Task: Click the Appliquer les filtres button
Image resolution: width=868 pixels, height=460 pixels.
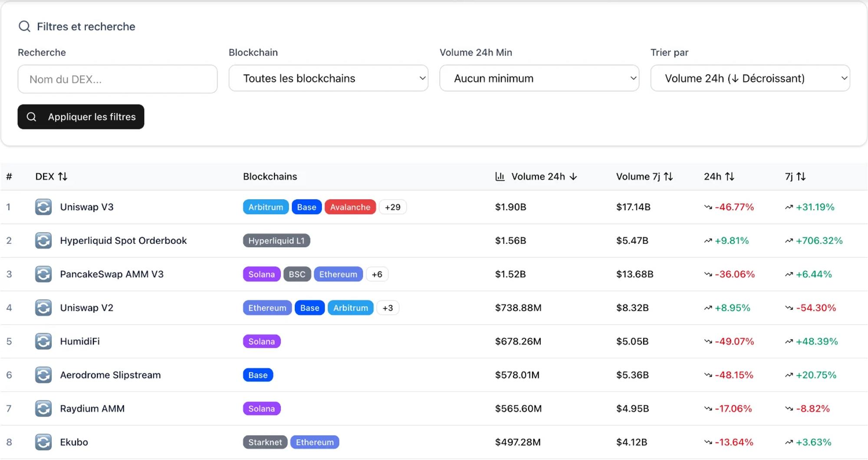Action: 81,117
